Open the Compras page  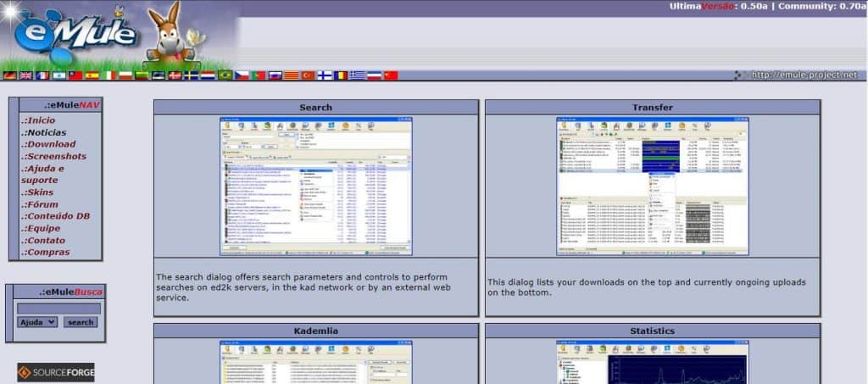click(x=46, y=252)
